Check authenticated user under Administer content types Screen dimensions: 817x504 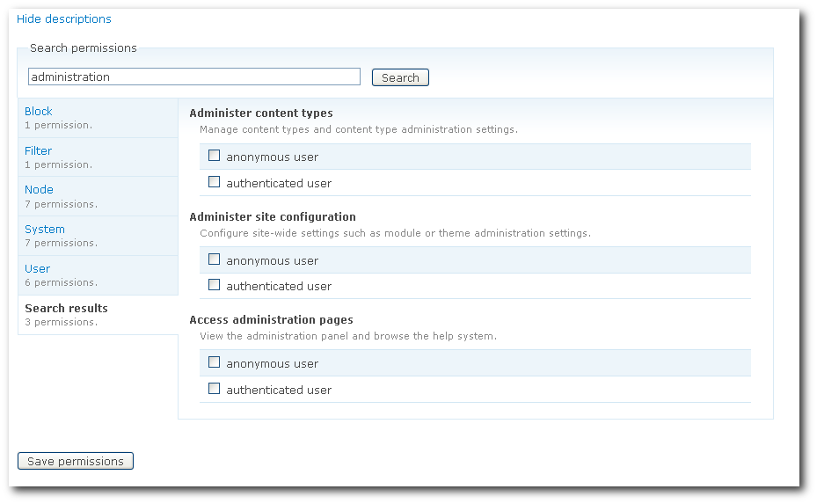[214, 182]
